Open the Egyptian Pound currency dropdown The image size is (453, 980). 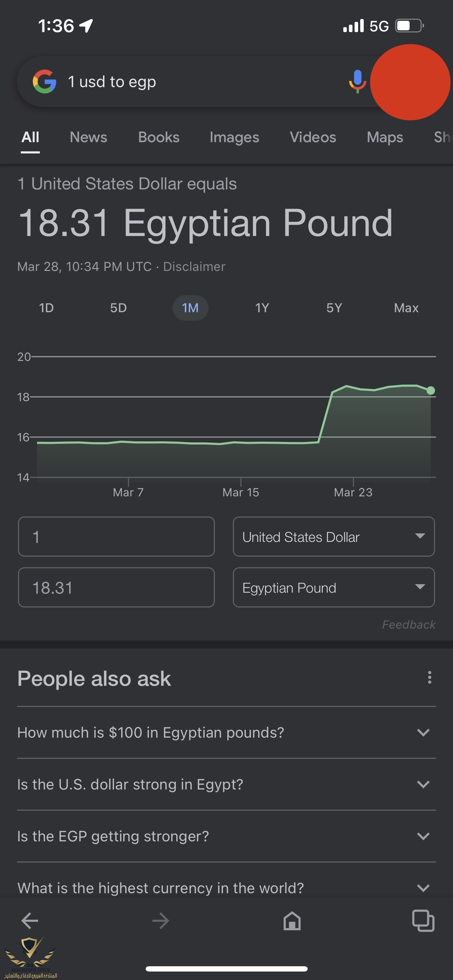pos(333,588)
